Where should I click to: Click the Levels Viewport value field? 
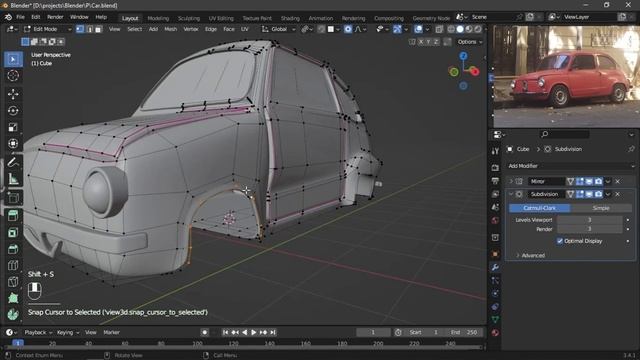point(589,220)
